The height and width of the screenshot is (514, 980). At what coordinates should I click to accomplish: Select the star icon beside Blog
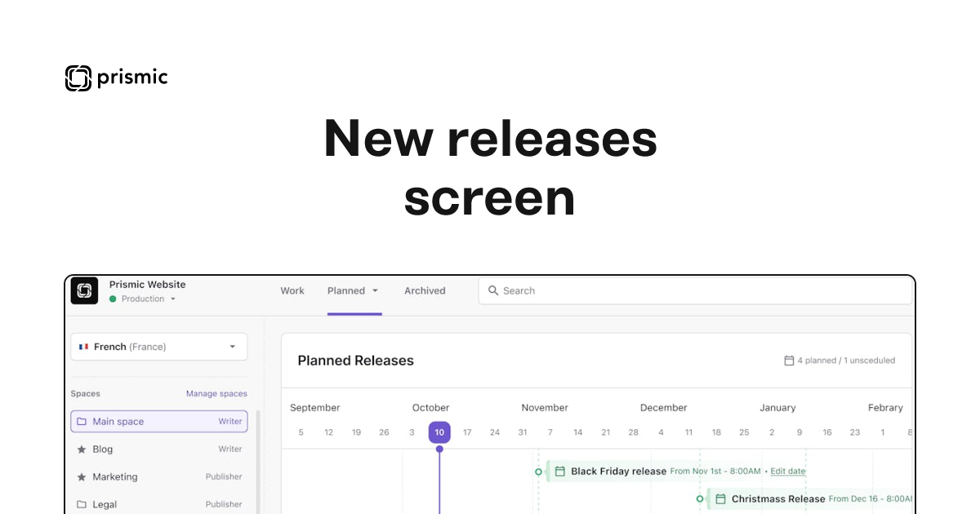click(x=82, y=449)
